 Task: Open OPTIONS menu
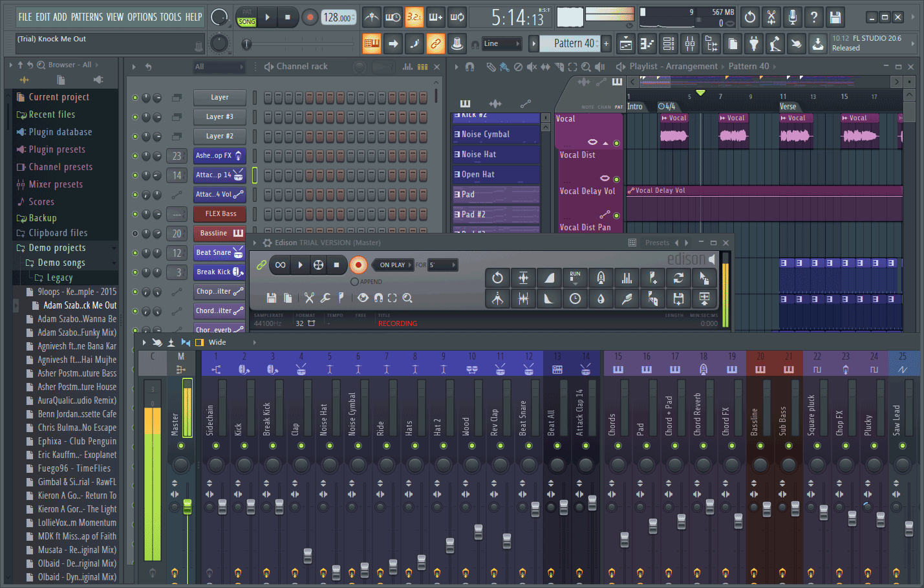[142, 17]
